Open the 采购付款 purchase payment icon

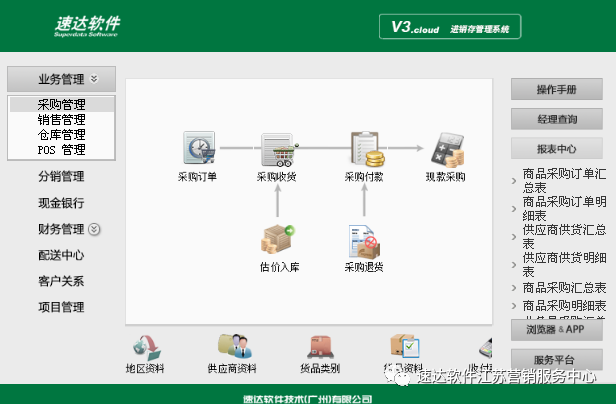click(x=367, y=149)
